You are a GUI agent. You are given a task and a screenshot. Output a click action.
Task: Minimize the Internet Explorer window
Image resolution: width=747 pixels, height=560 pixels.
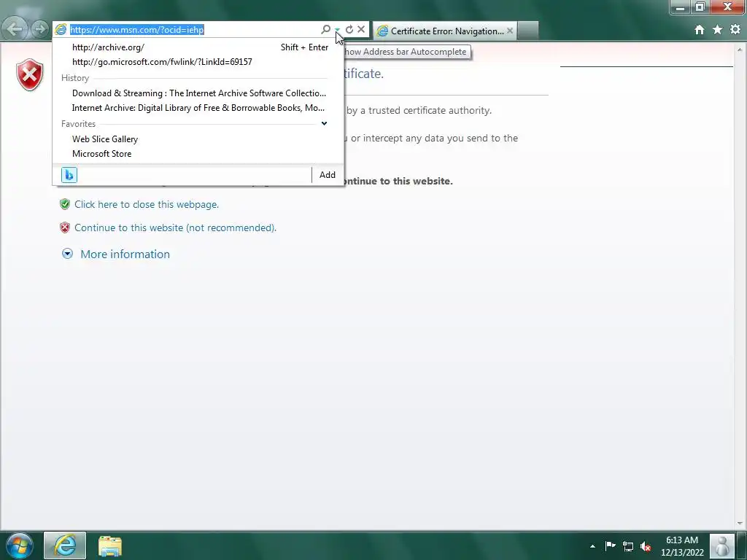click(681, 7)
